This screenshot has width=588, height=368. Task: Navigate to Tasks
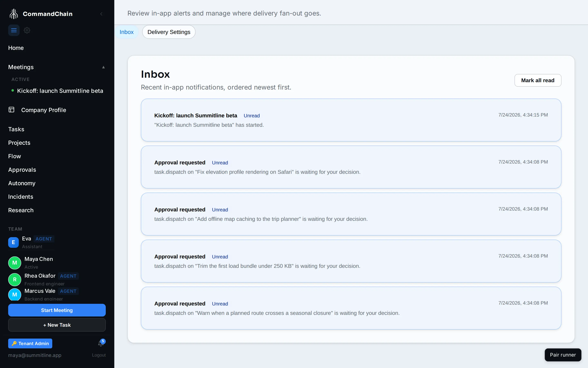[x=16, y=129]
